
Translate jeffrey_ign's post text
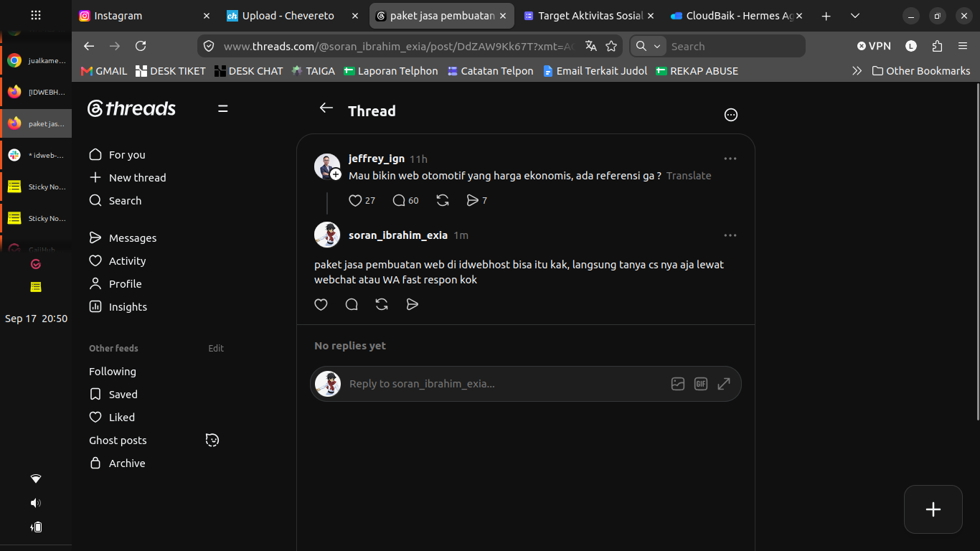pyautogui.click(x=689, y=176)
